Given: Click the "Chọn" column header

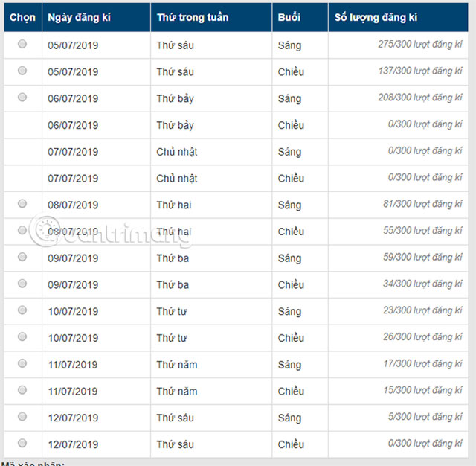Looking at the screenshot, I should point(22,18).
